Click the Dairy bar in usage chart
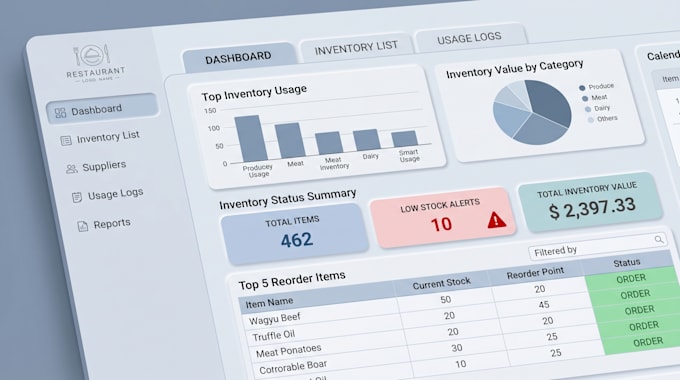The height and width of the screenshot is (380, 680). [x=366, y=140]
